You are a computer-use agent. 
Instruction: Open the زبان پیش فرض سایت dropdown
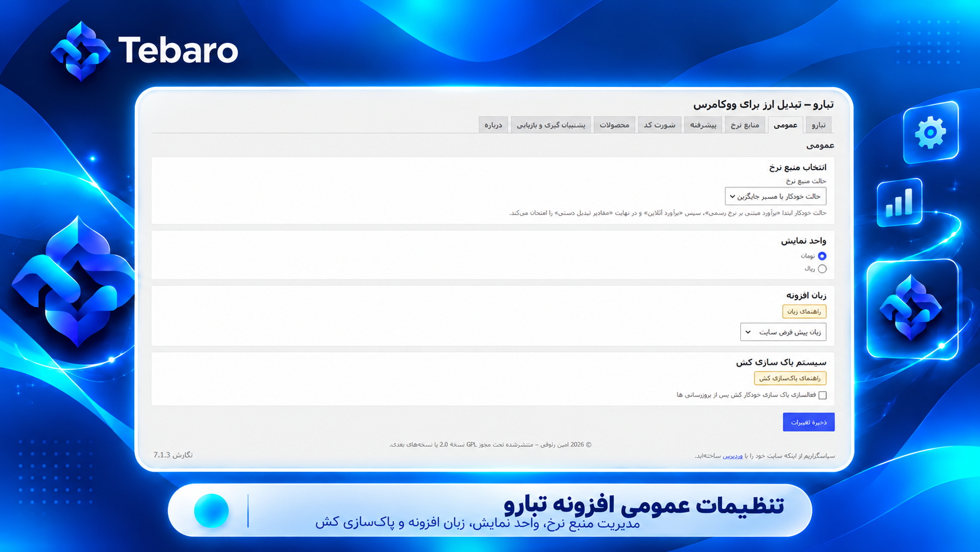pyautogui.click(x=783, y=332)
